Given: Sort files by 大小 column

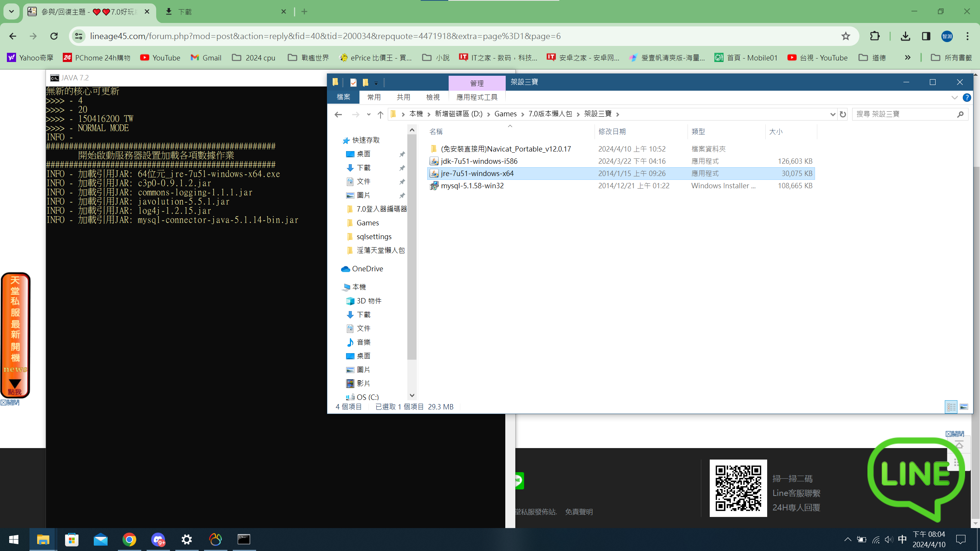Looking at the screenshot, I should 791,132.
